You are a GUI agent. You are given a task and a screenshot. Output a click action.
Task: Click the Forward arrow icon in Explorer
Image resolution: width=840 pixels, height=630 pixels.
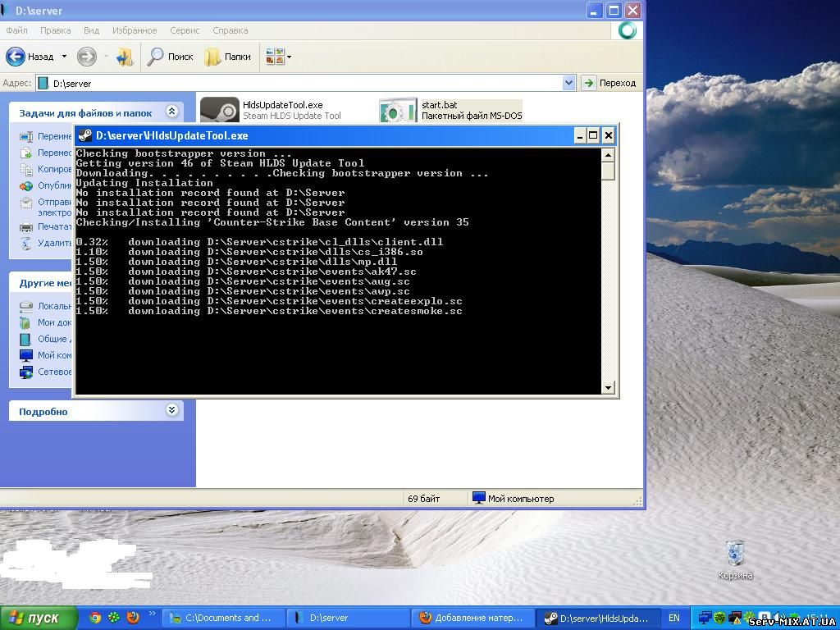coord(86,57)
